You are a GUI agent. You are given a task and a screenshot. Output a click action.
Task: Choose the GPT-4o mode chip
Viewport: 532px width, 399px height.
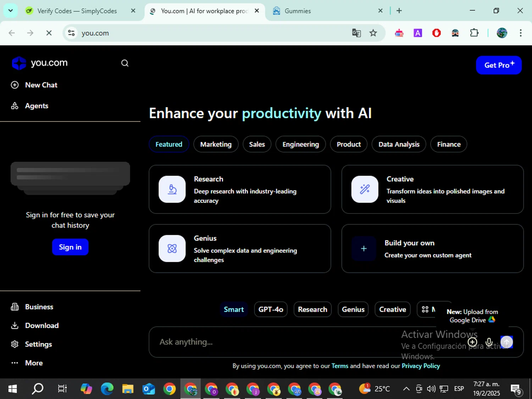pos(271,310)
